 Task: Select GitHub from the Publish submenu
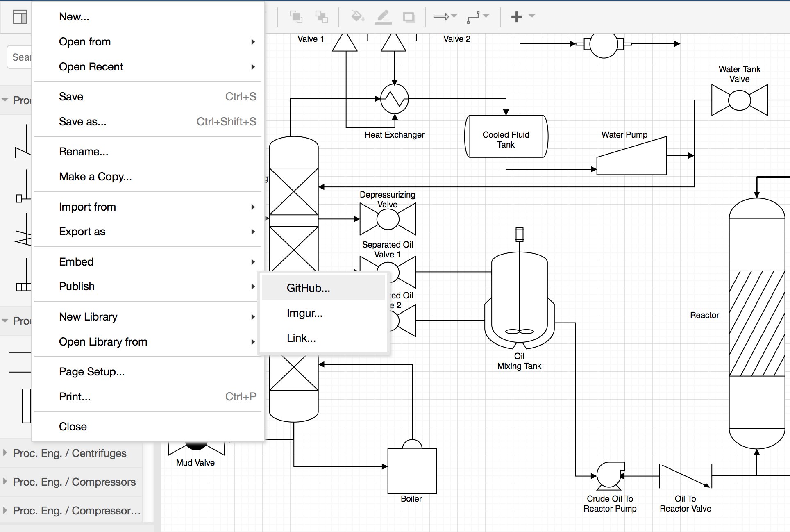pyautogui.click(x=308, y=288)
